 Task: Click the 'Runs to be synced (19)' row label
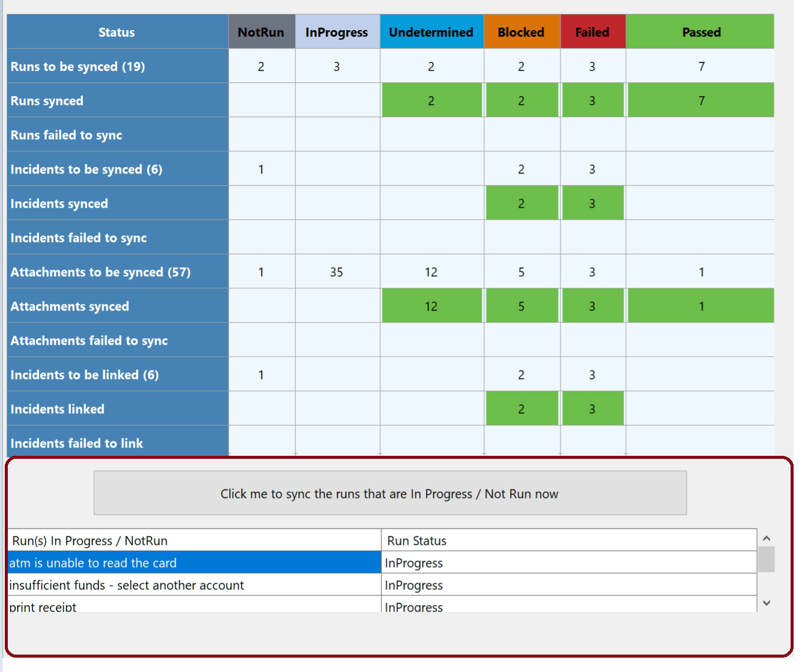(117, 66)
